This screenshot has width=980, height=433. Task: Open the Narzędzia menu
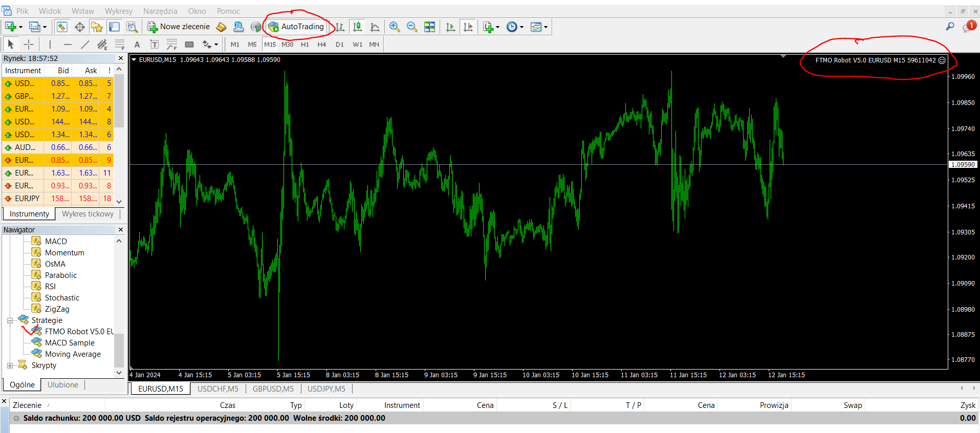(160, 11)
